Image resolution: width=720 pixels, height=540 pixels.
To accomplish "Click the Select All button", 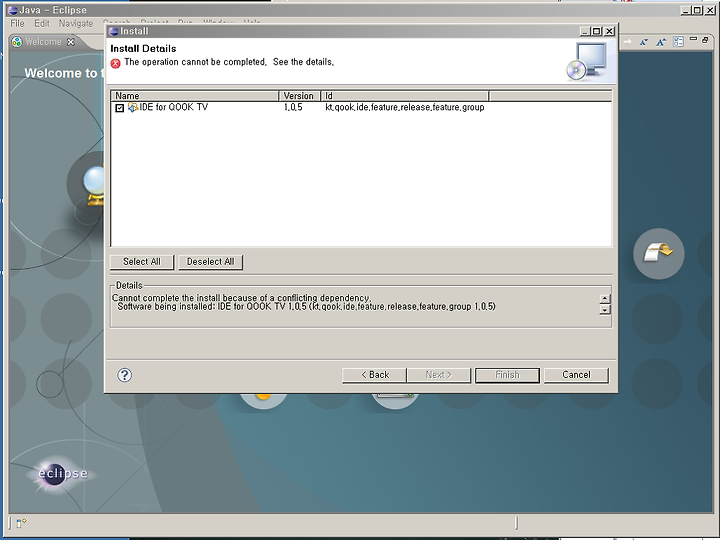I will pyautogui.click(x=142, y=262).
